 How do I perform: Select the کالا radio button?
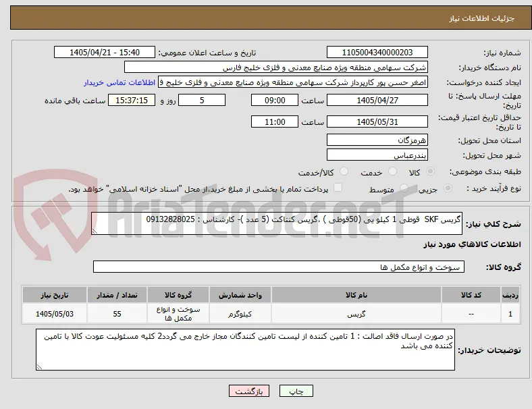tap(430, 171)
